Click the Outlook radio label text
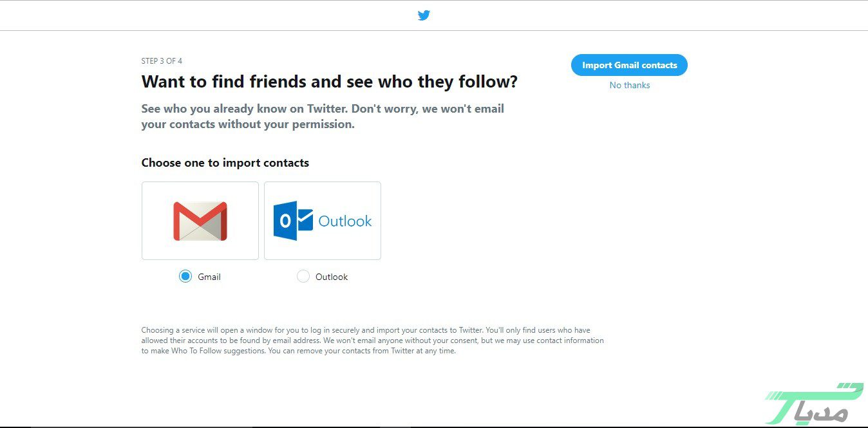The height and width of the screenshot is (428, 868). pyautogui.click(x=332, y=277)
